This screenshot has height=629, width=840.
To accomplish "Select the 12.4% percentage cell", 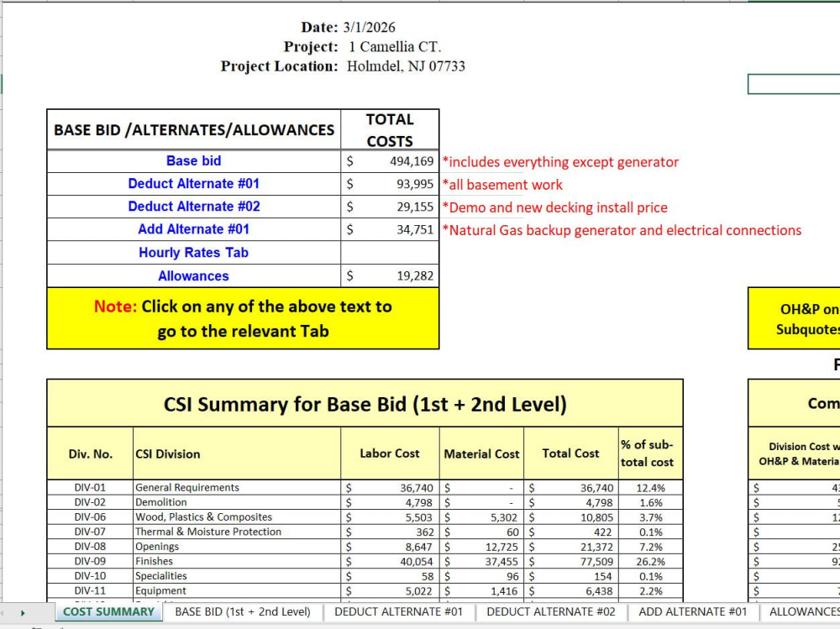I will click(650, 488).
